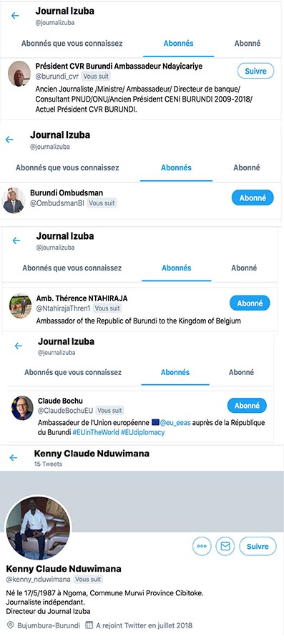Viewport: 284px width, 644px height.
Task: Open Amb. Thérence NTAHIRAJA avatar
Action: [x=21, y=306]
